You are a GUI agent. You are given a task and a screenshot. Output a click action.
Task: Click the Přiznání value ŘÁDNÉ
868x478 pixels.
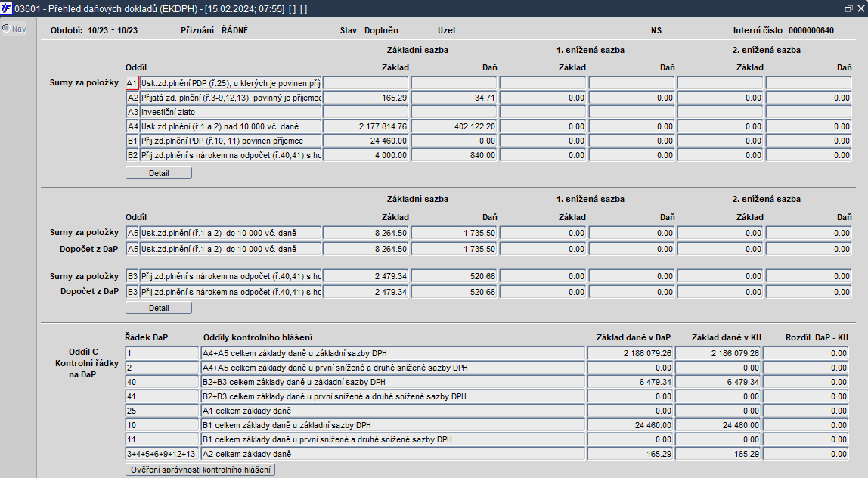coord(234,30)
